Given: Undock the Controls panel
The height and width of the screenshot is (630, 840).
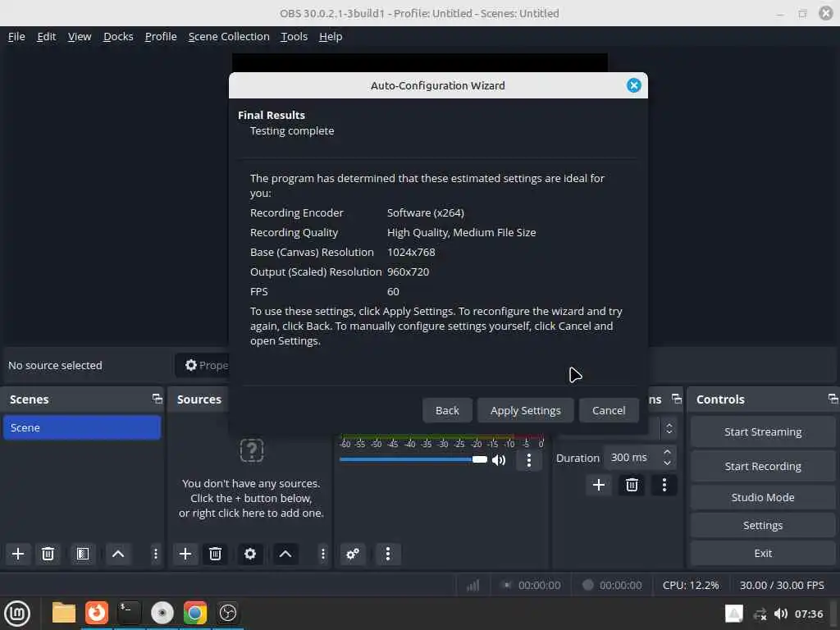Looking at the screenshot, I should [833, 399].
